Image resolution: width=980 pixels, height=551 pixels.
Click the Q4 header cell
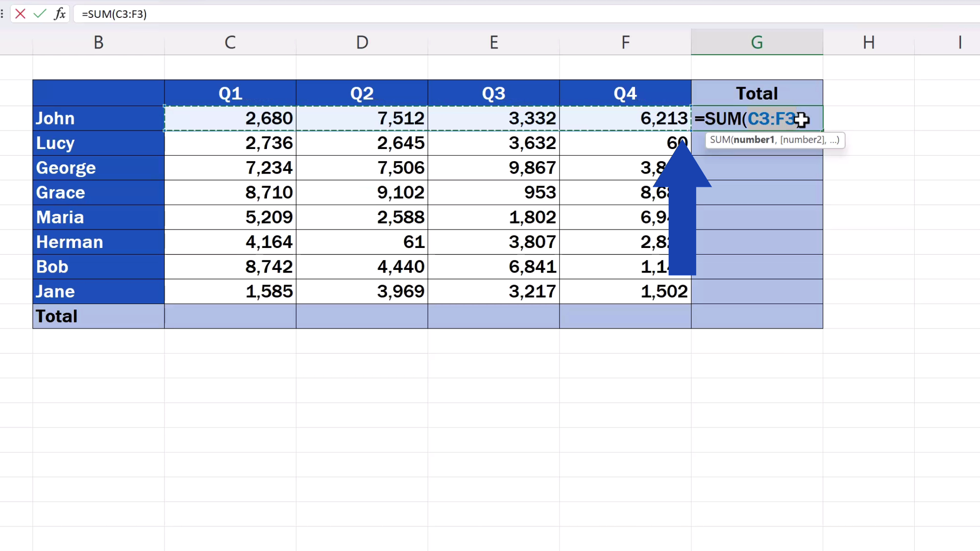(x=626, y=92)
